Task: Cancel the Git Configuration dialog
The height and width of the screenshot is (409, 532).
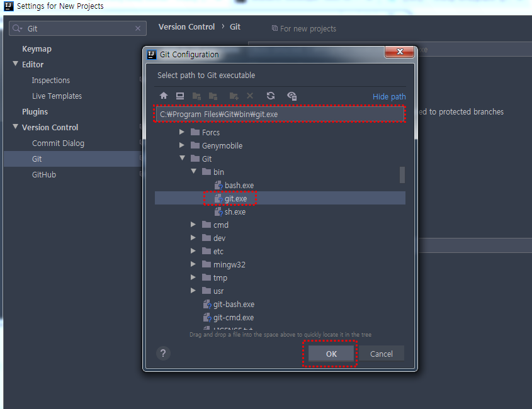Action: coord(382,354)
